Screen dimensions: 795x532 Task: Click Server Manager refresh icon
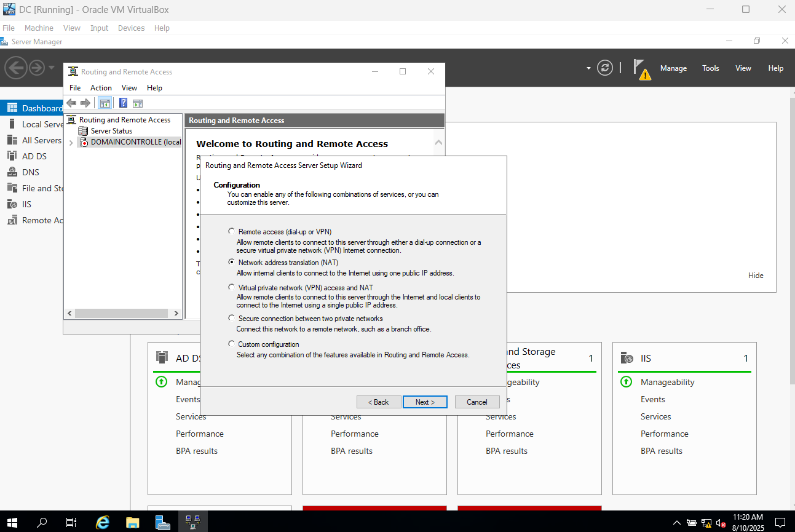pos(605,68)
